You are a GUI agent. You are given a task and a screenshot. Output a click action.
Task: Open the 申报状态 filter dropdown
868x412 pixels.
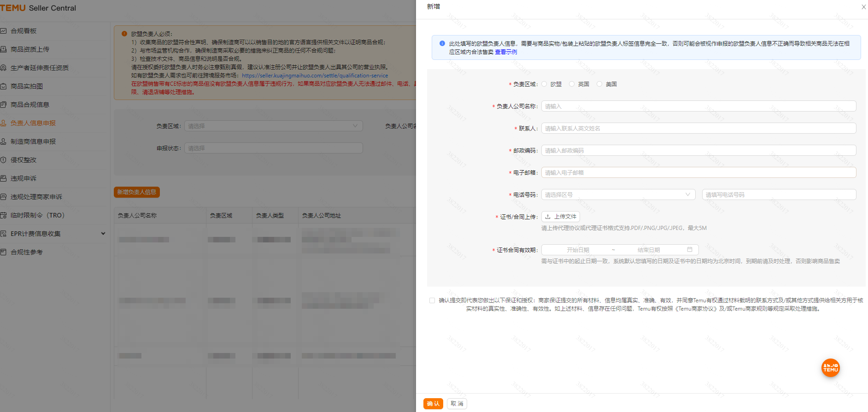pyautogui.click(x=274, y=148)
